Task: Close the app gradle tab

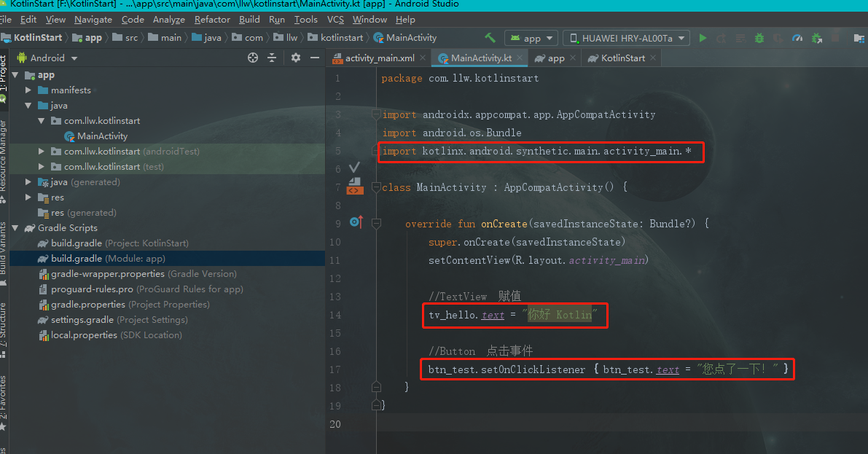Action: (572, 58)
